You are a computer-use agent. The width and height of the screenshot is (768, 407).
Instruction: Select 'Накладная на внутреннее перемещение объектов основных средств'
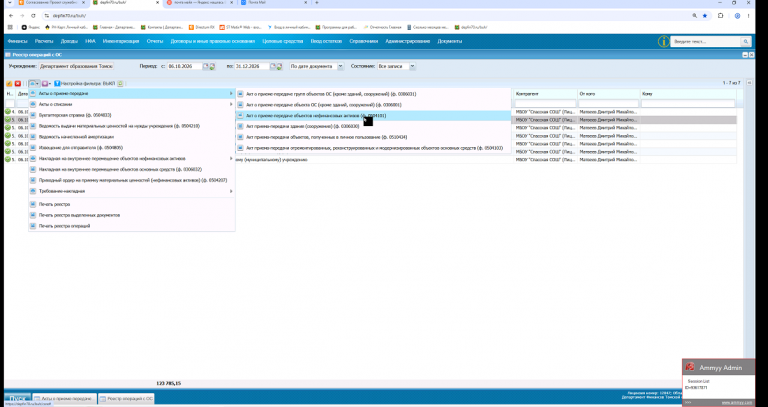132,169
